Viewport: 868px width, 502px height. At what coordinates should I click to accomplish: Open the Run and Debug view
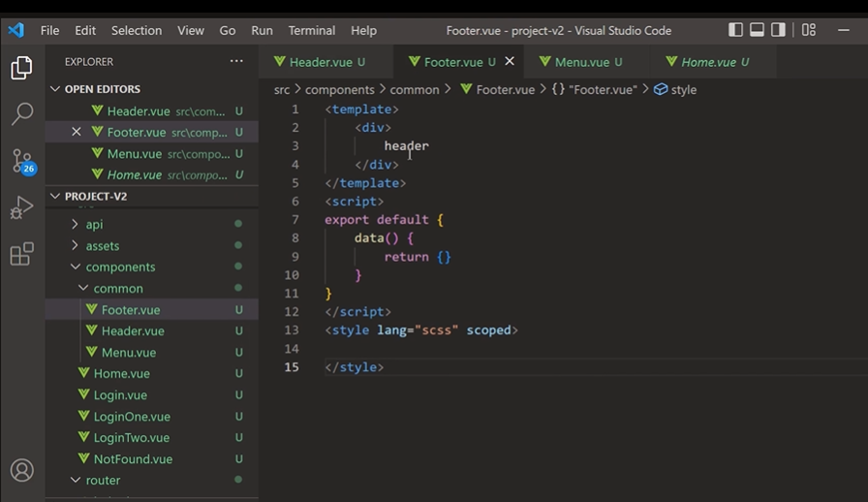[x=21, y=207]
